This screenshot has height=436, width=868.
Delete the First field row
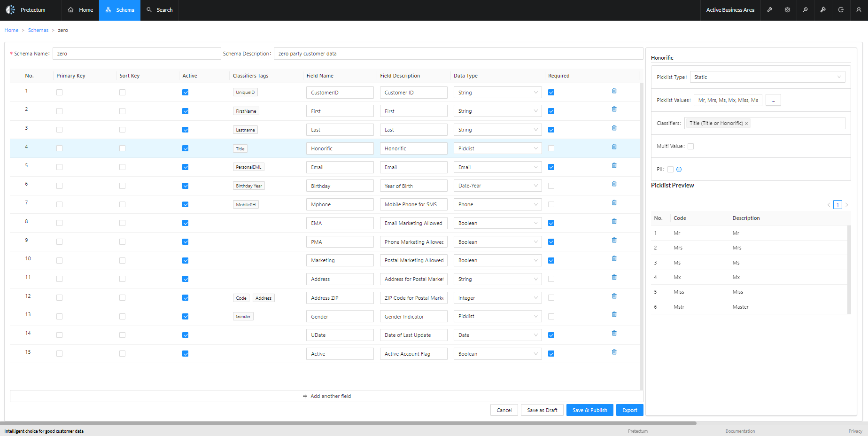coord(614,109)
